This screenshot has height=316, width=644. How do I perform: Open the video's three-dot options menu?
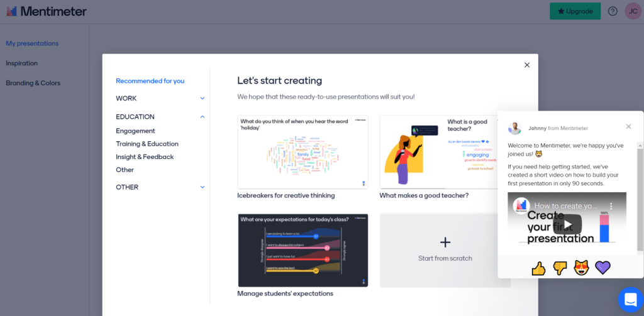611,206
